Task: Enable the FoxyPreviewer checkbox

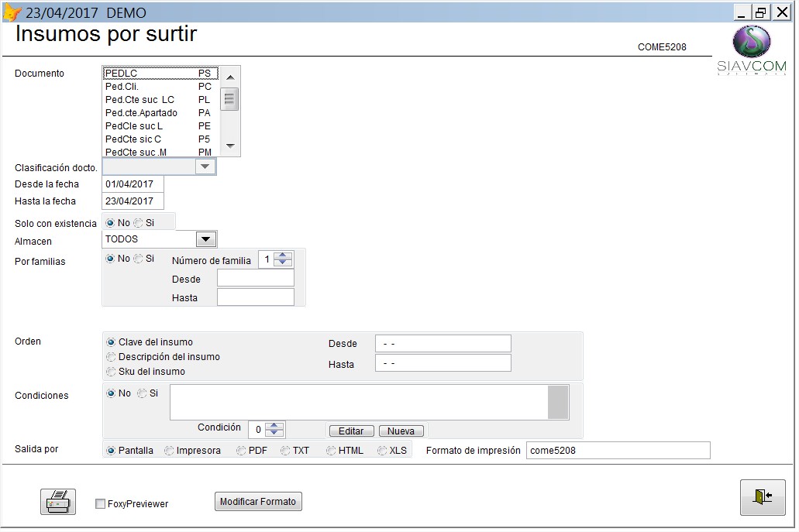Action: (x=101, y=504)
